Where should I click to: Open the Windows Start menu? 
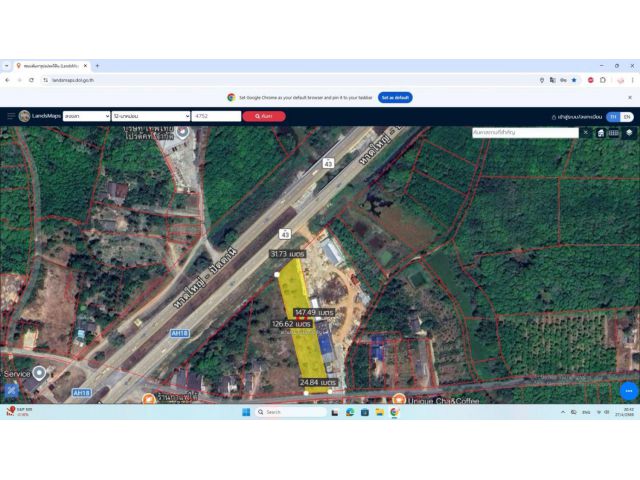[x=246, y=412]
